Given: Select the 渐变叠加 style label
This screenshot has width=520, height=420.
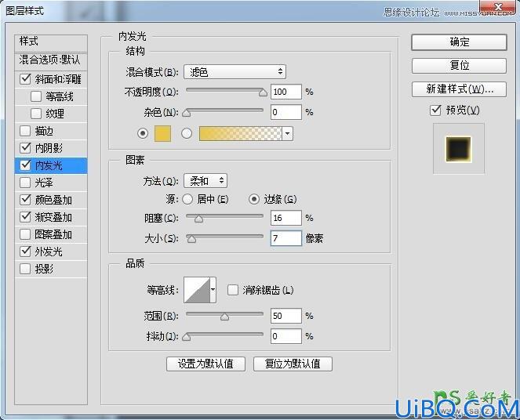Looking at the screenshot, I should [x=53, y=217].
